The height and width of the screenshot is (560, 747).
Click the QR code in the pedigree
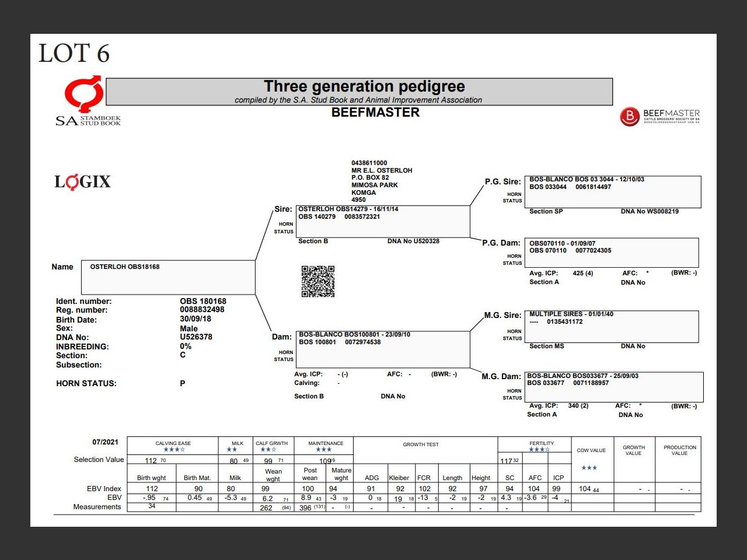(318, 281)
